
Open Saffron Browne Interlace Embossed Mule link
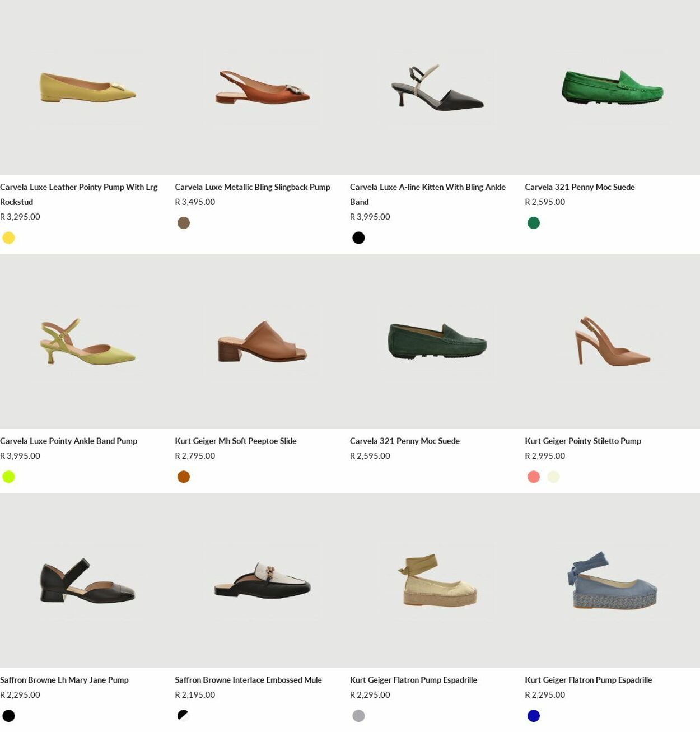(x=249, y=680)
